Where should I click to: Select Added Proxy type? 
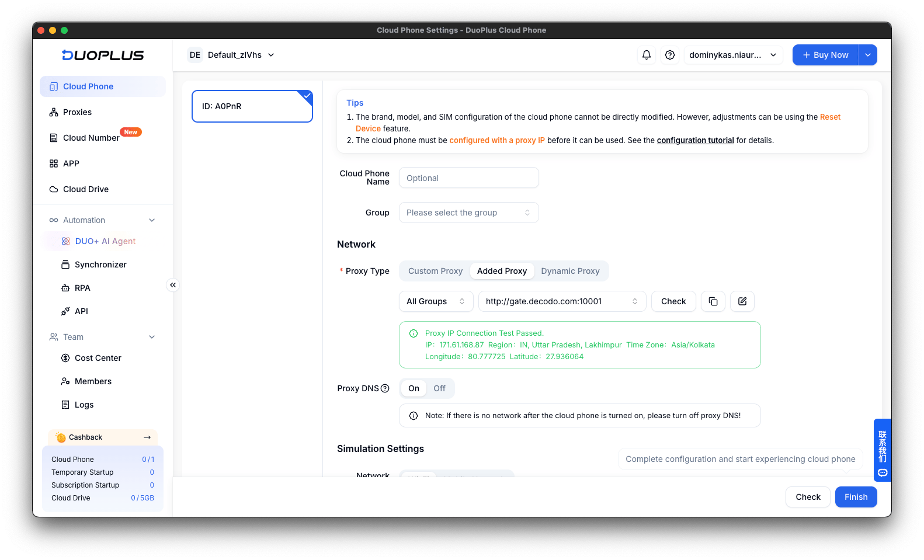coord(502,271)
